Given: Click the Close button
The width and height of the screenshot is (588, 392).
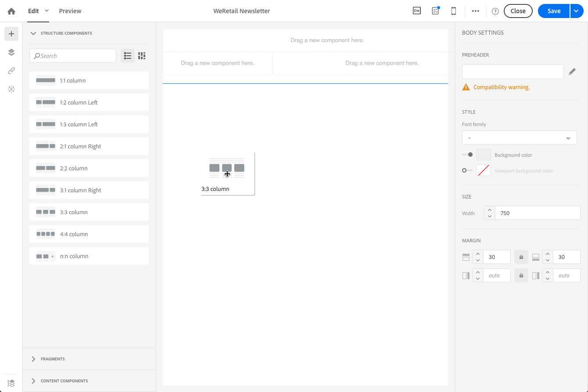Looking at the screenshot, I should pyautogui.click(x=518, y=11).
